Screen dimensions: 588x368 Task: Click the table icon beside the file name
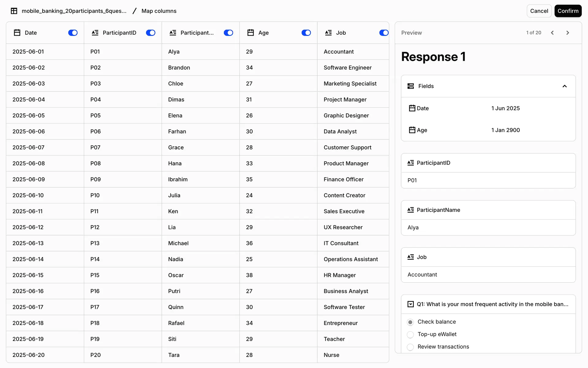tap(14, 11)
